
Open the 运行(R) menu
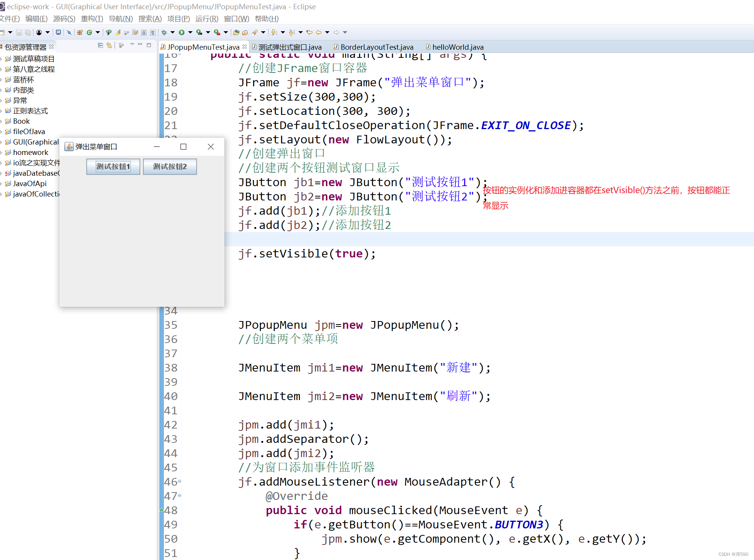(x=207, y=18)
